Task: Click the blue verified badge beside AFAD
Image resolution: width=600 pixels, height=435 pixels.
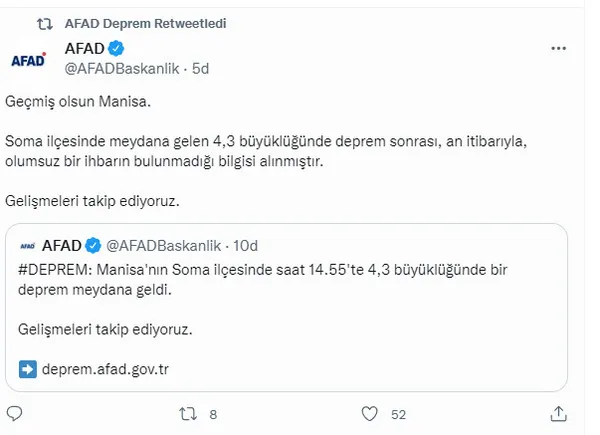Action: (x=115, y=48)
